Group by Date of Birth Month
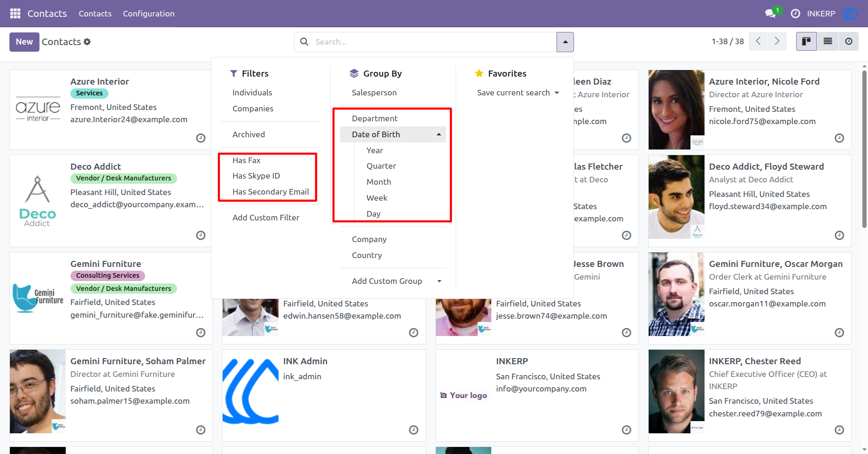 (x=379, y=182)
